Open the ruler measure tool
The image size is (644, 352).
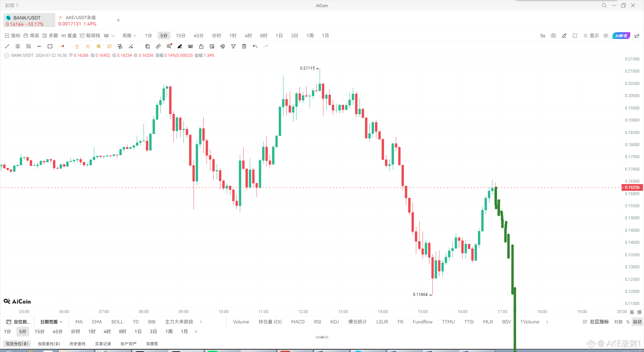(x=158, y=46)
